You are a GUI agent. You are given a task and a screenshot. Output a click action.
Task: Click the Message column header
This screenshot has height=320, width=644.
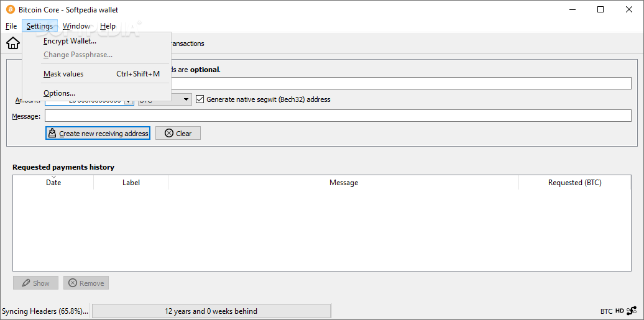pyautogui.click(x=343, y=183)
